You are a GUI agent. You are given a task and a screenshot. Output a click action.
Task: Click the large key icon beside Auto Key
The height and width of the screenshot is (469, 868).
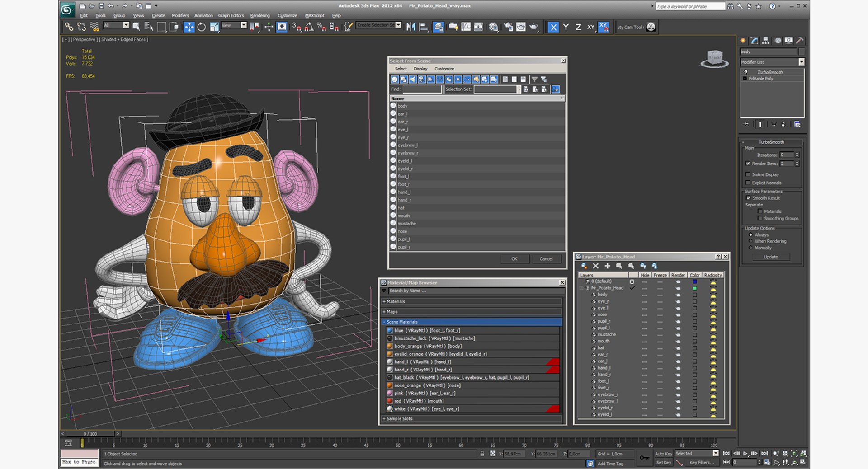pyautogui.click(x=644, y=458)
